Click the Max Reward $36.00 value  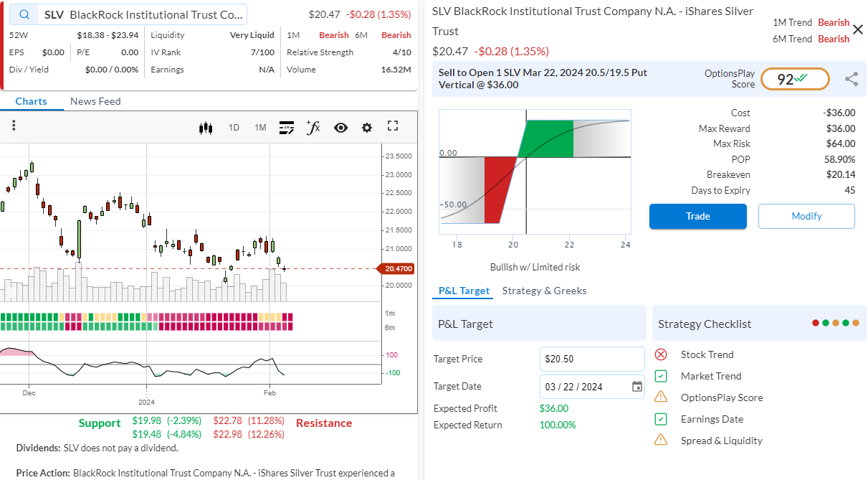coord(841,128)
